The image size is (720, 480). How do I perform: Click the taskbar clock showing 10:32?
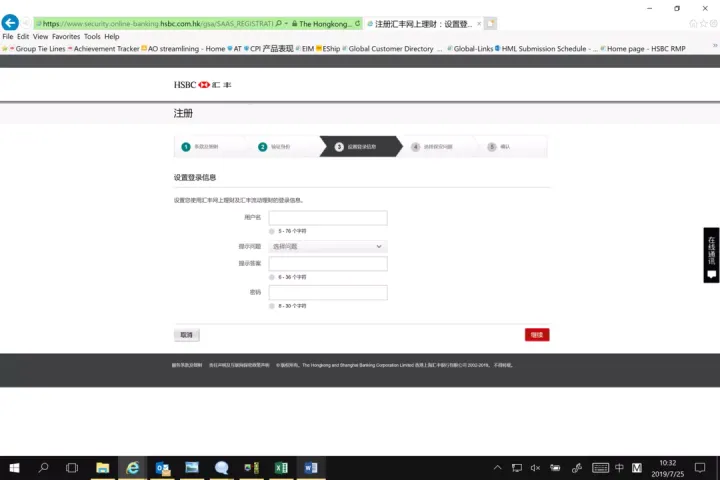tap(668, 468)
